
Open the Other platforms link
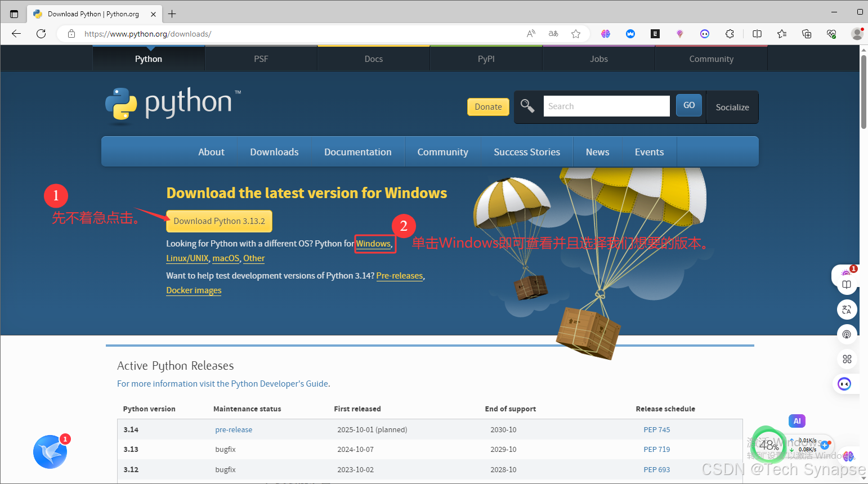pos(254,258)
